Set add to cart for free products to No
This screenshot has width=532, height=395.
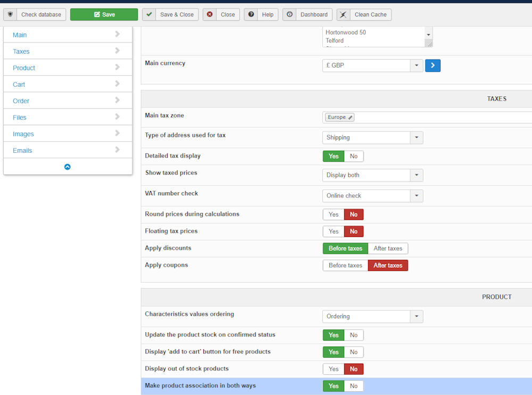tap(354, 352)
